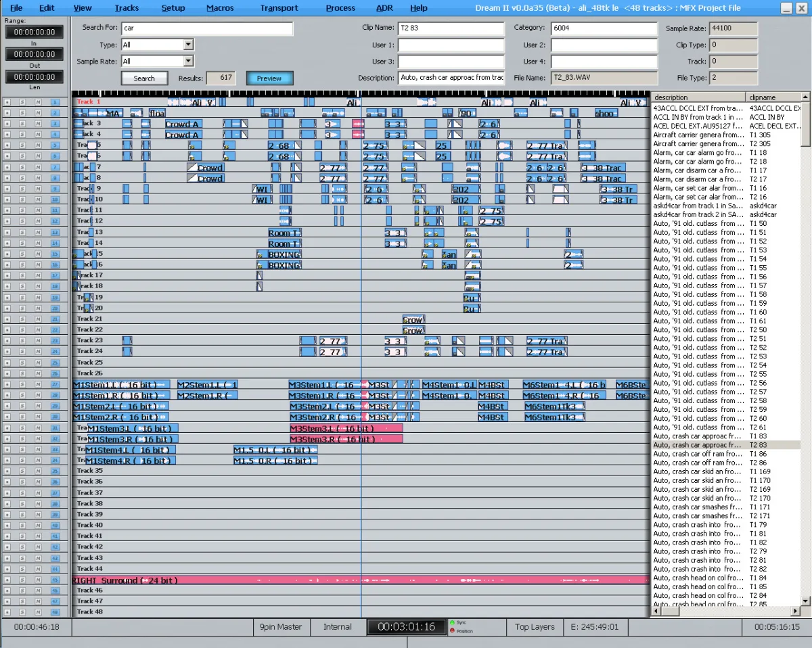Arm record on track 36
The image size is (812, 648).
7,482
